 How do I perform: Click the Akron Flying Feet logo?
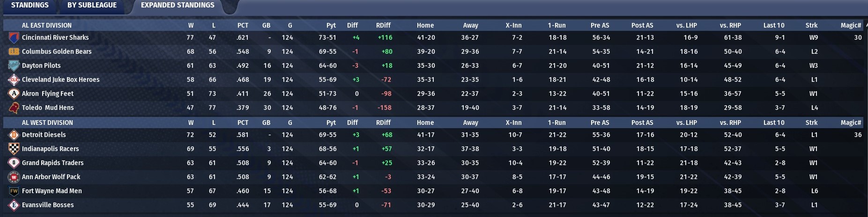pos(14,94)
